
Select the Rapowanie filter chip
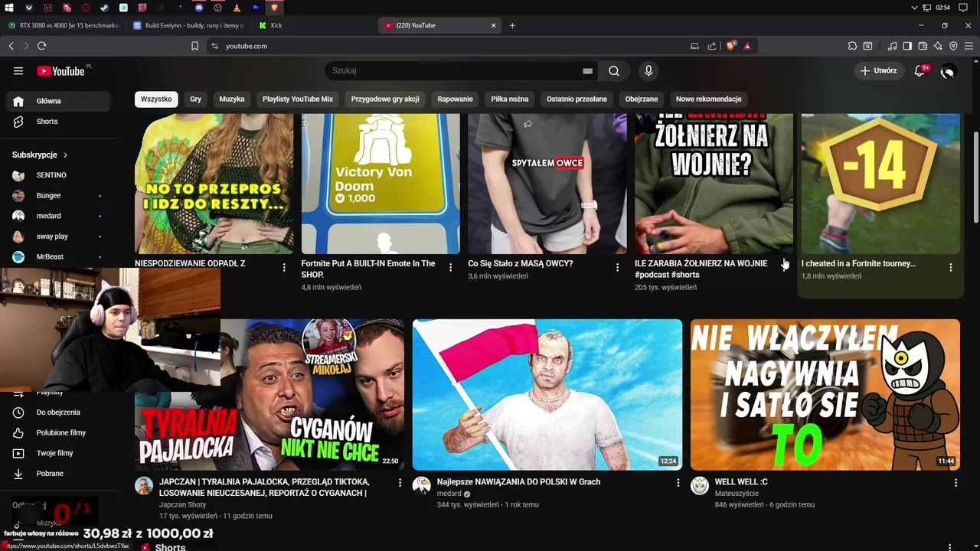(x=456, y=99)
